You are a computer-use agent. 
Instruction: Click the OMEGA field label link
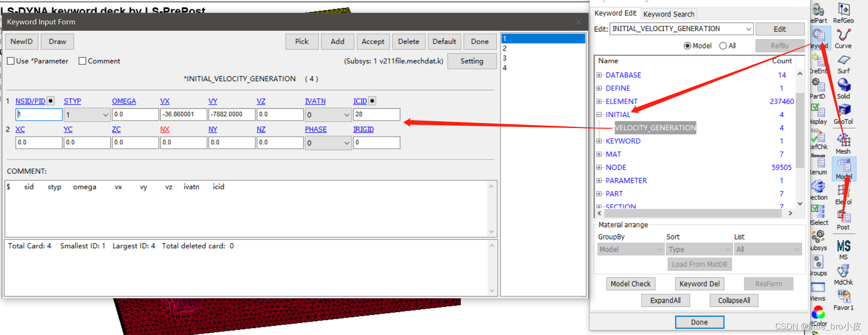pos(124,101)
